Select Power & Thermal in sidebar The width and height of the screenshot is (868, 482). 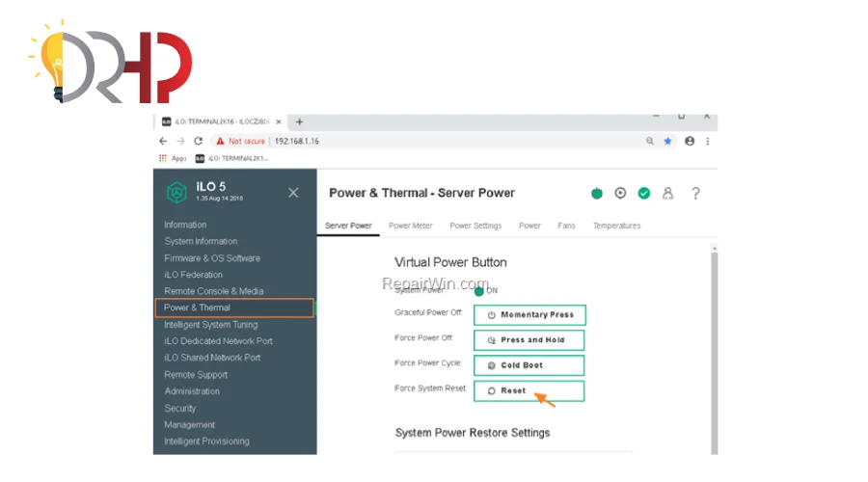point(234,308)
